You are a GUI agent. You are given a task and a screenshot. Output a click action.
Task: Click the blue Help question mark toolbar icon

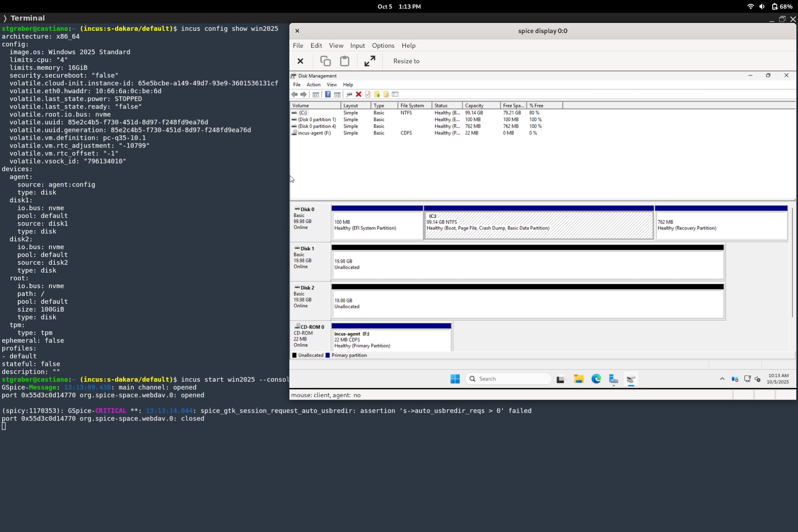328,94
